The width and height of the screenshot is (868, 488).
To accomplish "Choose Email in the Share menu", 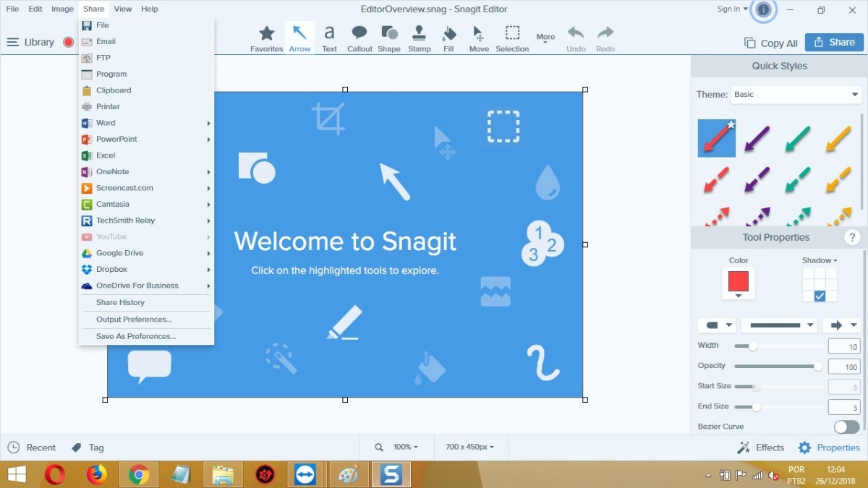I will (x=146, y=42).
